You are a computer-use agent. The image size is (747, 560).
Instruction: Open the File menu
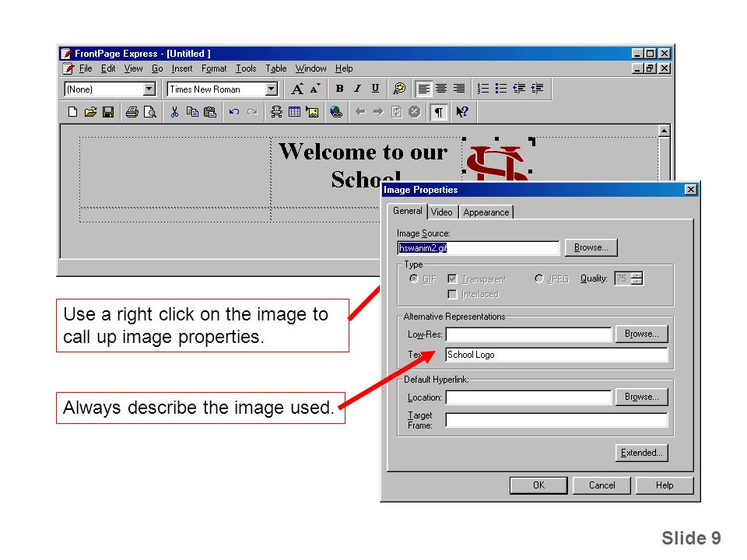point(86,68)
